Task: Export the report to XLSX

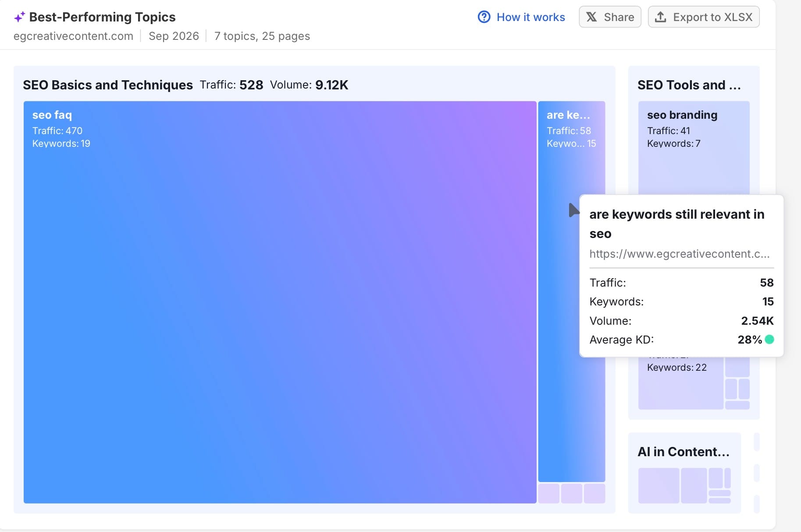Action: pos(704,17)
